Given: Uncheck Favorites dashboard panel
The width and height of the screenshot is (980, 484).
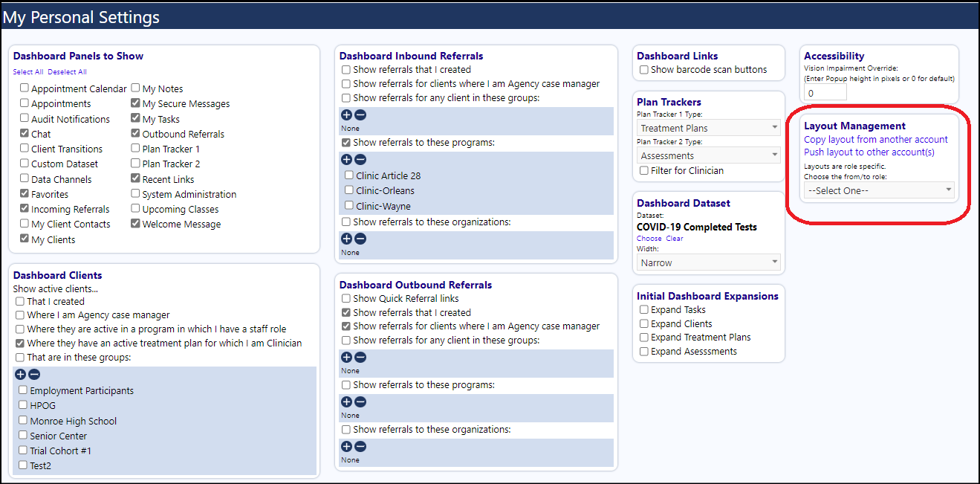Looking at the screenshot, I should click(x=25, y=194).
